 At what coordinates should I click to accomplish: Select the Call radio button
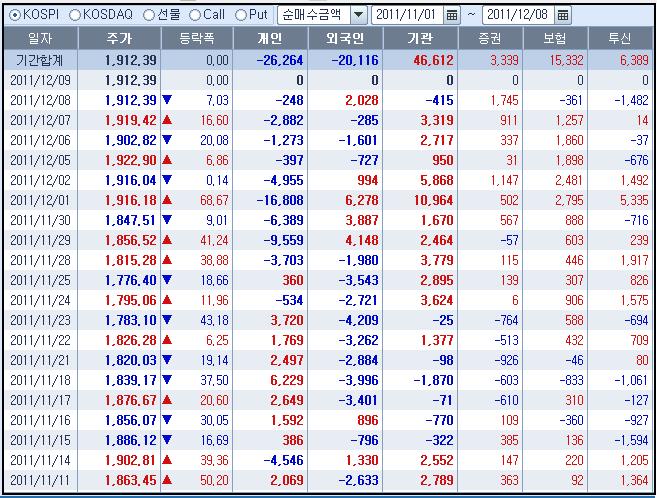195,15
